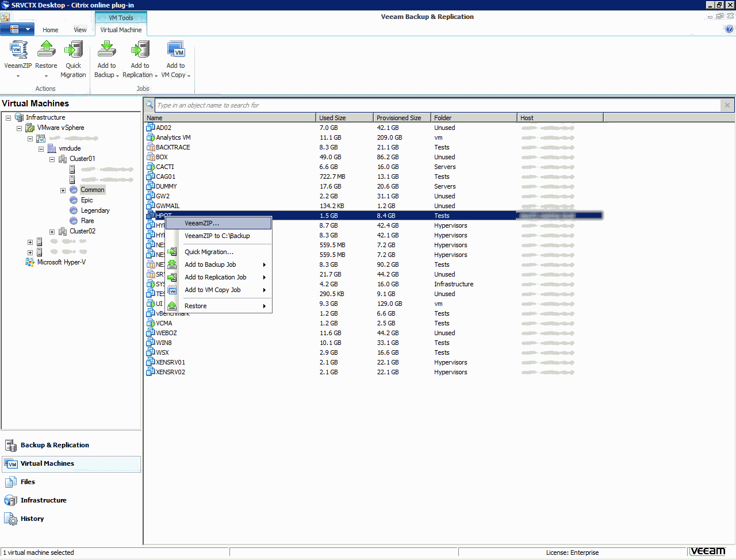
Task: Click into the object name search field
Action: pos(438,105)
